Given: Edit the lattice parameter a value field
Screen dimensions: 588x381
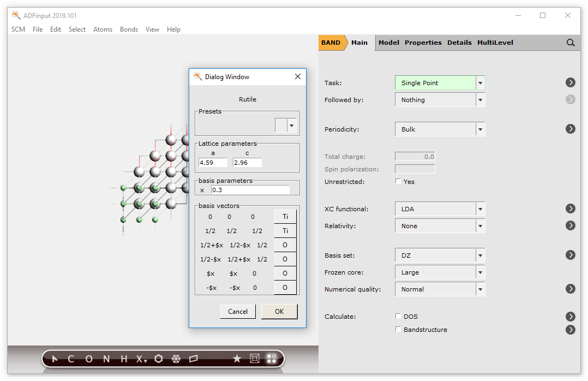Looking at the screenshot, I should point(213,162).
